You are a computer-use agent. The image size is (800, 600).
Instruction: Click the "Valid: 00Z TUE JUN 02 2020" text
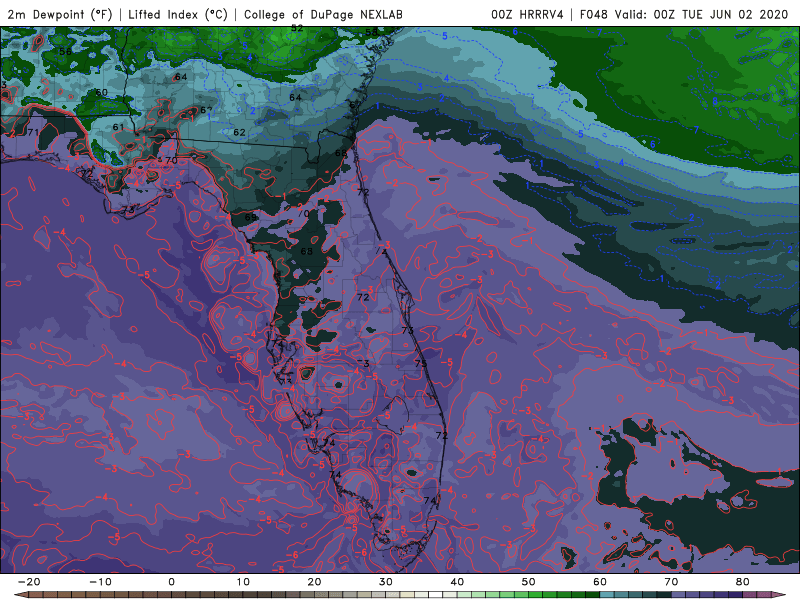tap(701, 14)
